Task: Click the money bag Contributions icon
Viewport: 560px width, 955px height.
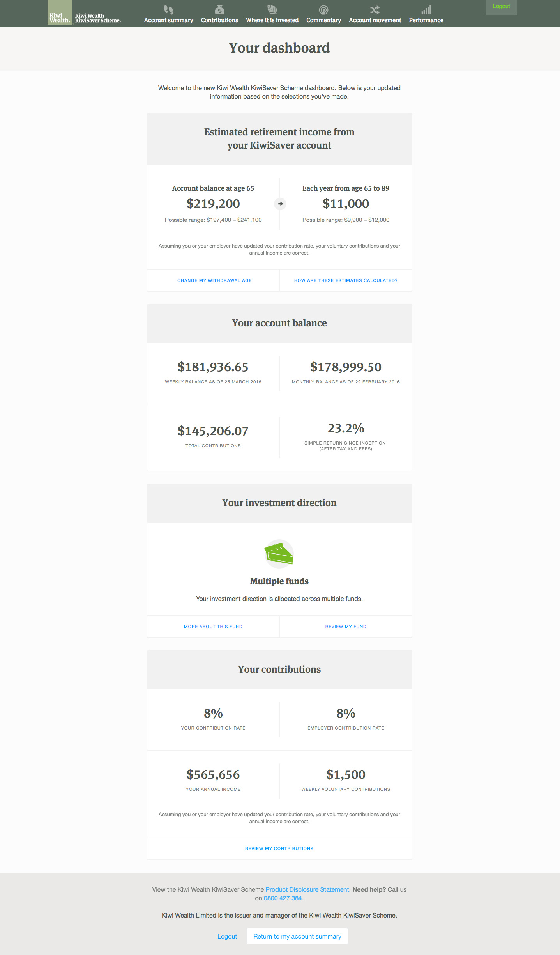Action: (x=219, y=10)
